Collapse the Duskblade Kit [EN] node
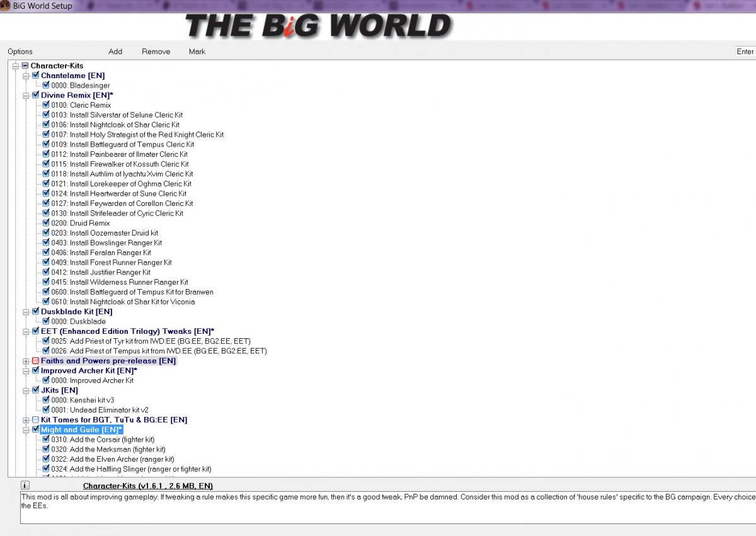Image resolution: width=756 pixels, height=536 pixels. (x=26, y=311)
